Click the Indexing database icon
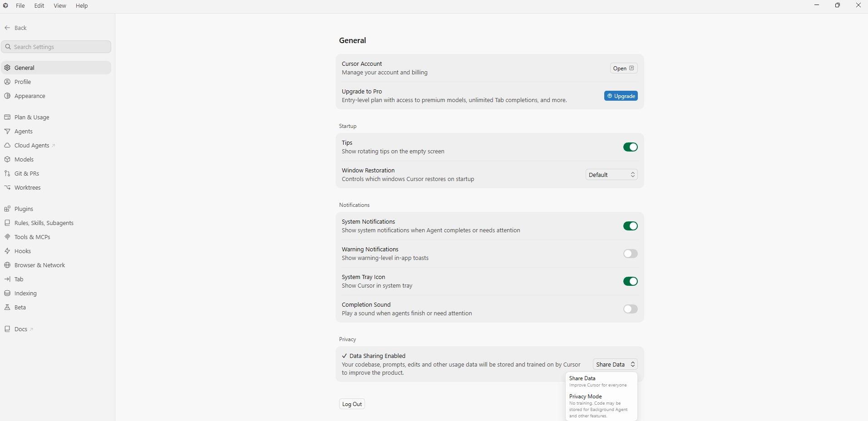Screen dimensions: 868x421 coord(7,293)
